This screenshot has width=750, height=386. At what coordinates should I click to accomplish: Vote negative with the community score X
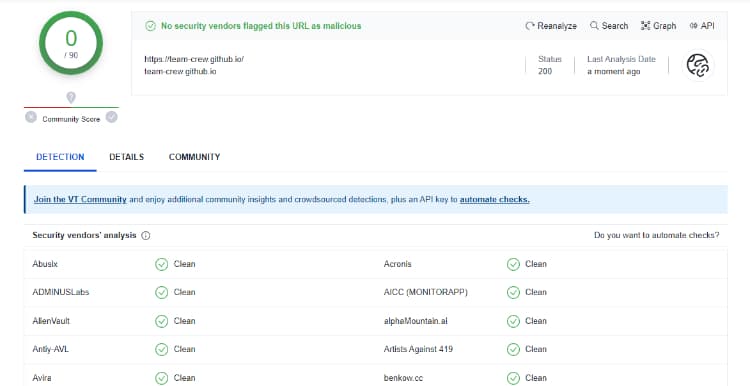click(31, 117)
